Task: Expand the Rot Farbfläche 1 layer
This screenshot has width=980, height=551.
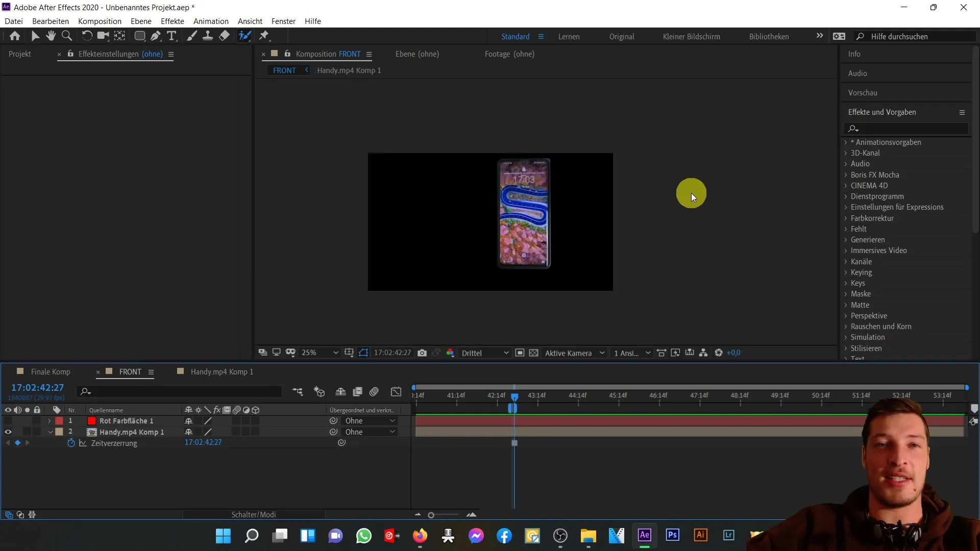Action: click(50, 421)
